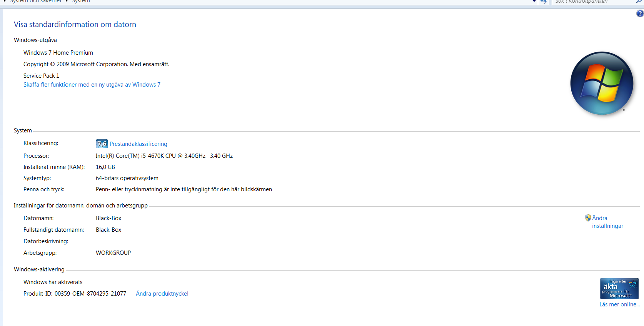The width and height of the screenshot is (644, 326).
Task: Open help via the blue question mark icon
Action: click(x=640, y=14)
